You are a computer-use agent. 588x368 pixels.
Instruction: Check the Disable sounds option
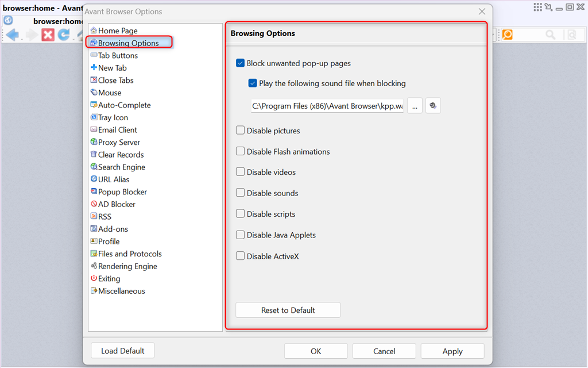point(241,193)
